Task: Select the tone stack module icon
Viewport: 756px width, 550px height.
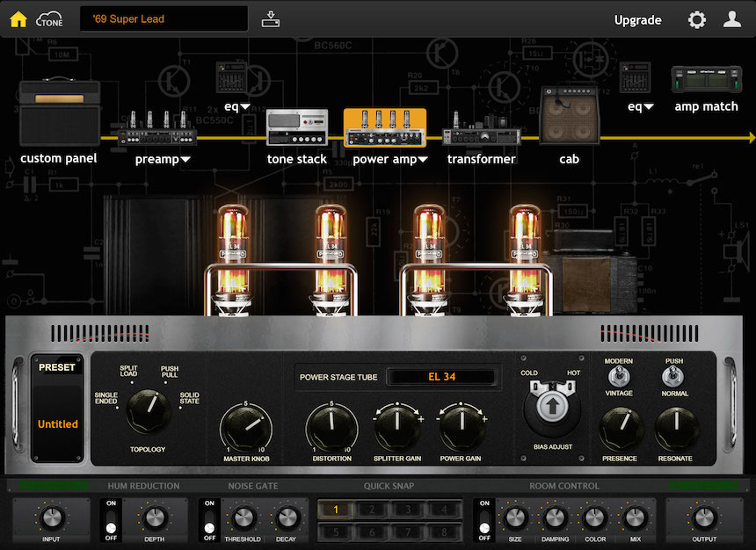Action: coord(297,127)
